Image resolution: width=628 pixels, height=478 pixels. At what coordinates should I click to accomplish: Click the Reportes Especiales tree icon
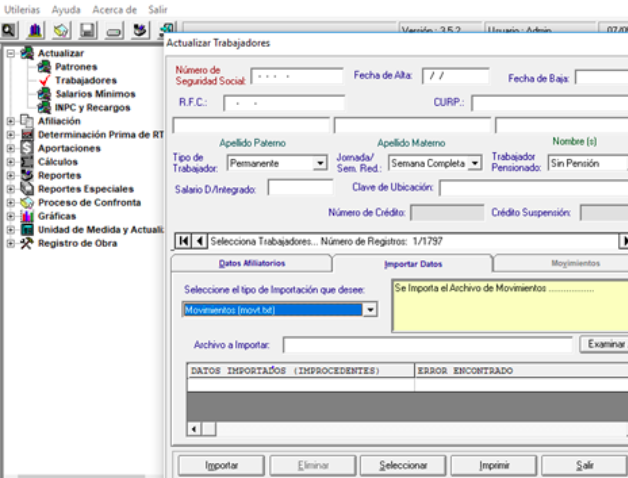coord(27,188)
